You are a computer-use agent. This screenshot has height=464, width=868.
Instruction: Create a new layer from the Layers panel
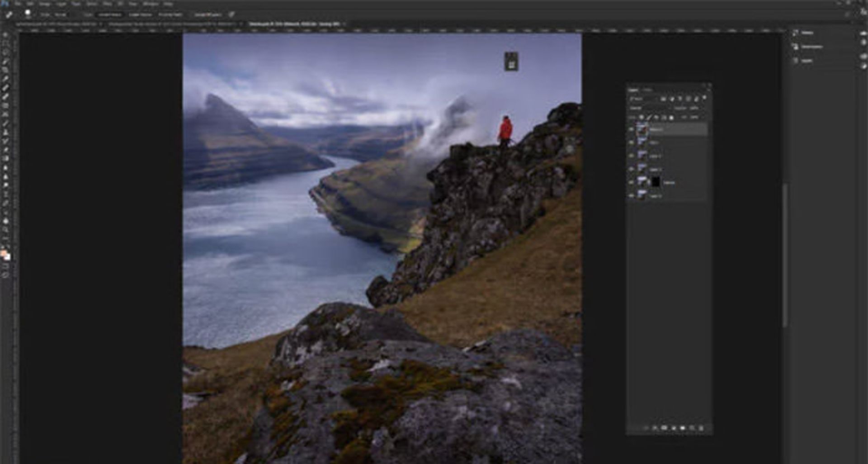tap(692, 428)
